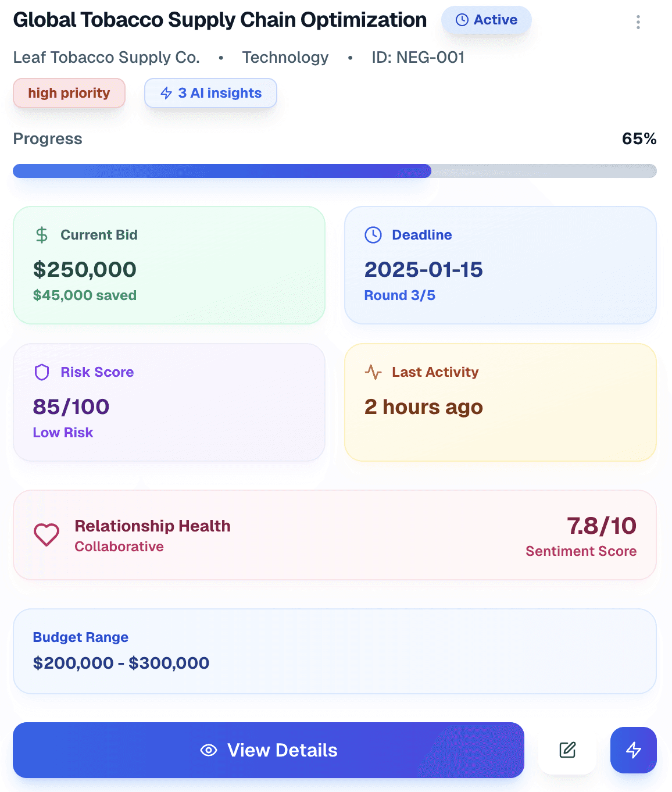The image size is (672, 792).
Task: Click the lightning bolt quick action button
Action: (634, 750)
